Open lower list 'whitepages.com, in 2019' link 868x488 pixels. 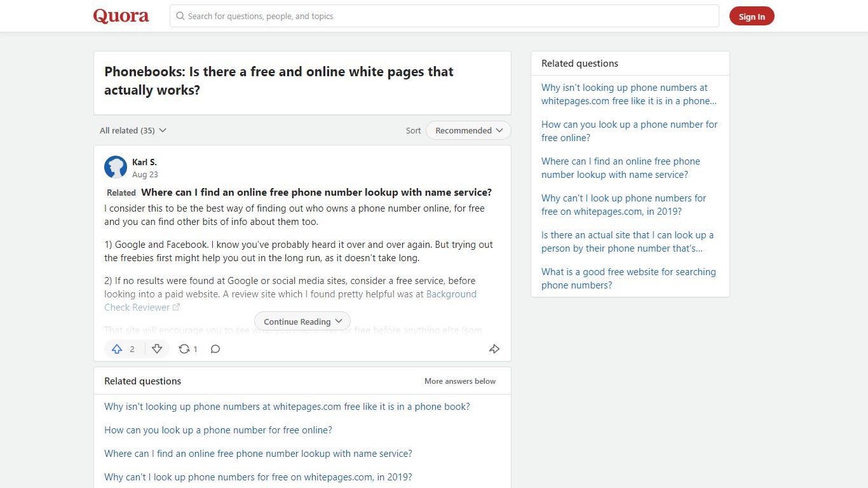(258, 477)
